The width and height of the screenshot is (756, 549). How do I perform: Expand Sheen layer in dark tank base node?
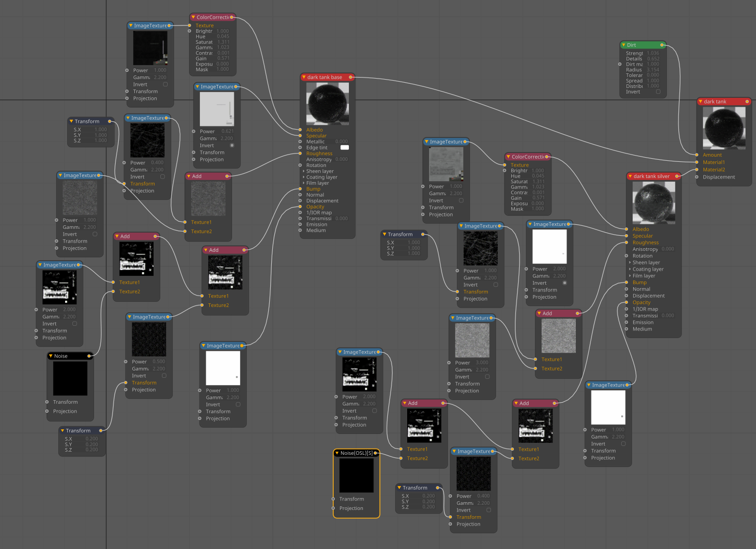(304, 171)
